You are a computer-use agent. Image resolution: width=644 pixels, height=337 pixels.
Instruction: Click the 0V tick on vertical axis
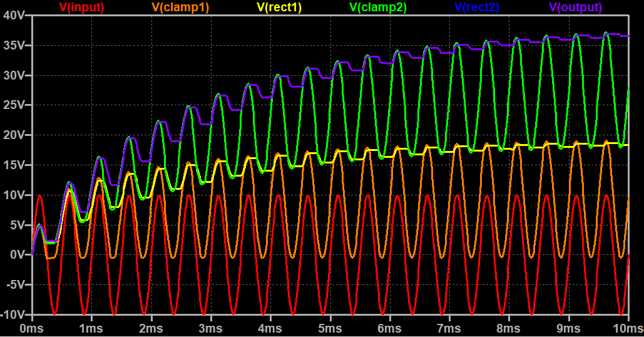18,255
